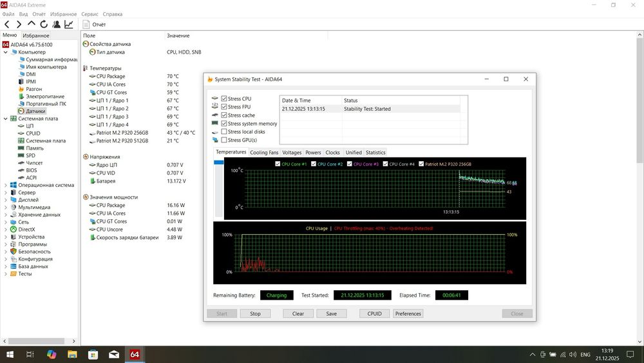The image size is (644, 363).
Task: Open the Windows Start menu
Action: point(10,355)
